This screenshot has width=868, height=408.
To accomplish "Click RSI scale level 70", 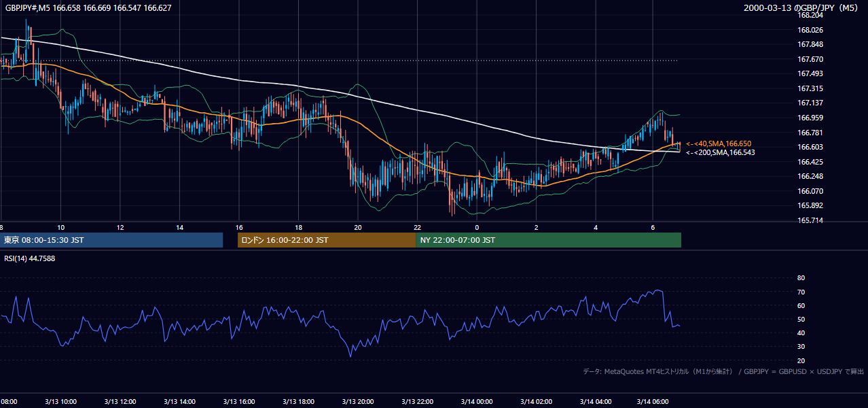I will click(801, 292).
